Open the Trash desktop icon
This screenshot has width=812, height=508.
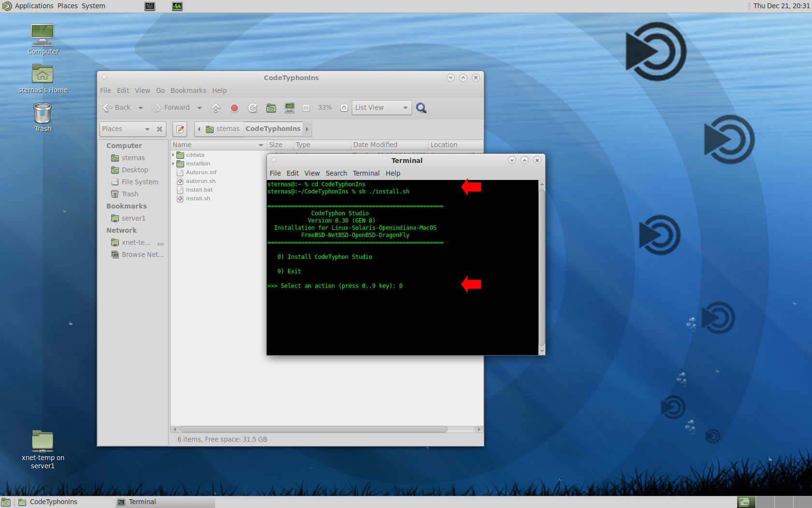[x=43, y=117]
